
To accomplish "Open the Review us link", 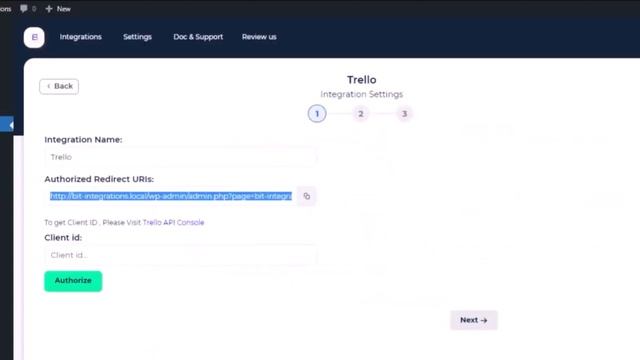I will point(259,37).
